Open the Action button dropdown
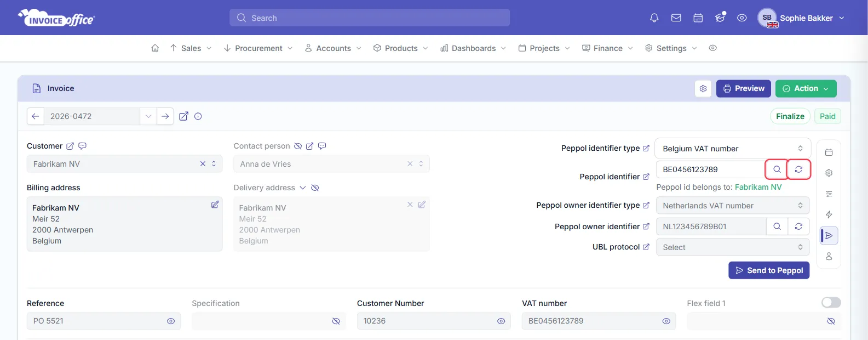This screenshot has height=340, width=868. 806,88
